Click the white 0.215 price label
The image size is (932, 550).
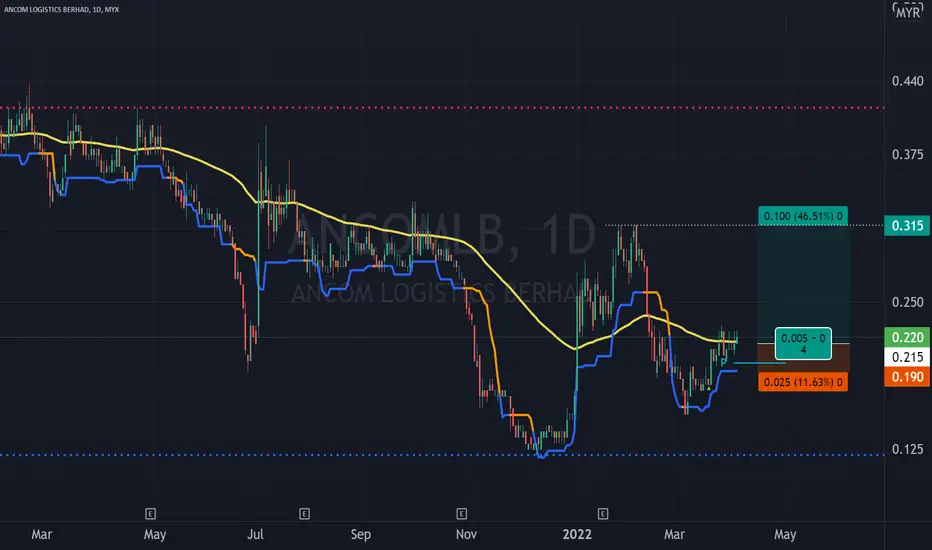pos(907,357)
